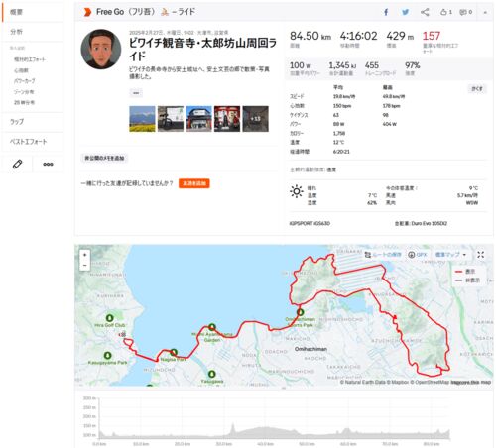The image size is (496, 448).
Task: Click the orange add friends button
Action: coord(194,183)
